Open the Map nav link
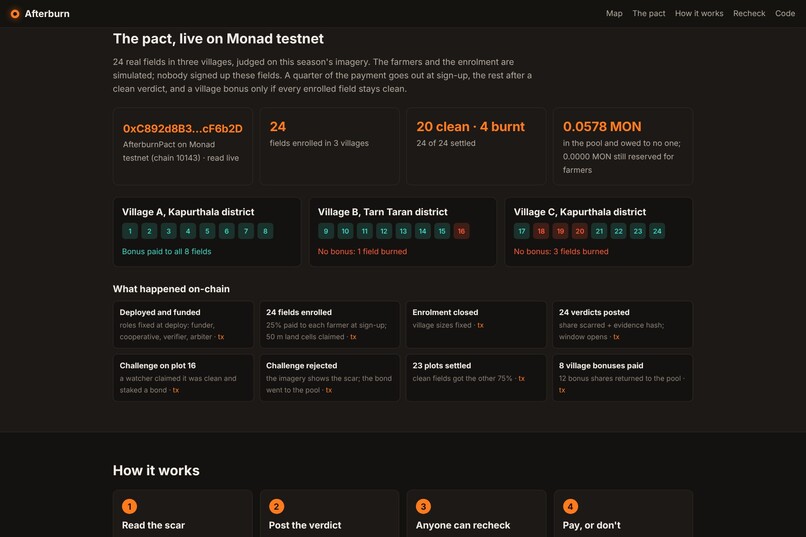The height and width of the screenshot is (537, 806). point(614,13)
